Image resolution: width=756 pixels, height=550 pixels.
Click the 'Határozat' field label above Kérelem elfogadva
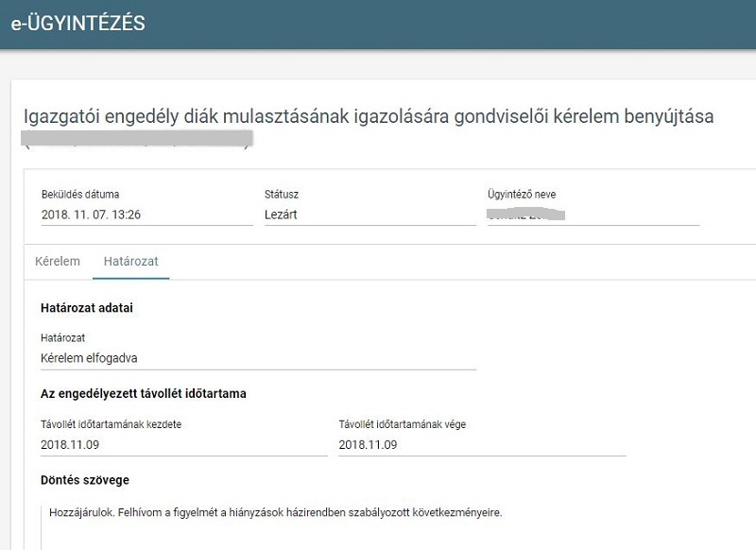62,338
